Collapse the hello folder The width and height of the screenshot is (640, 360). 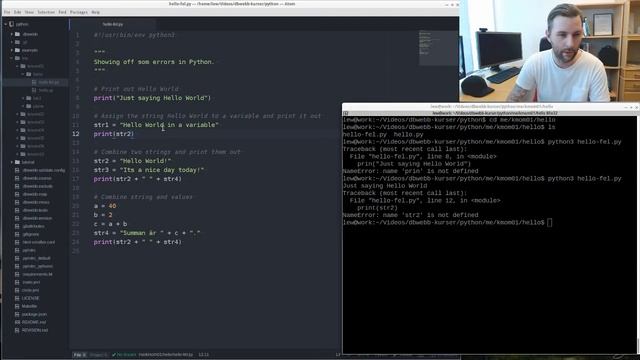pyautogui.click(x=23, y=74)
